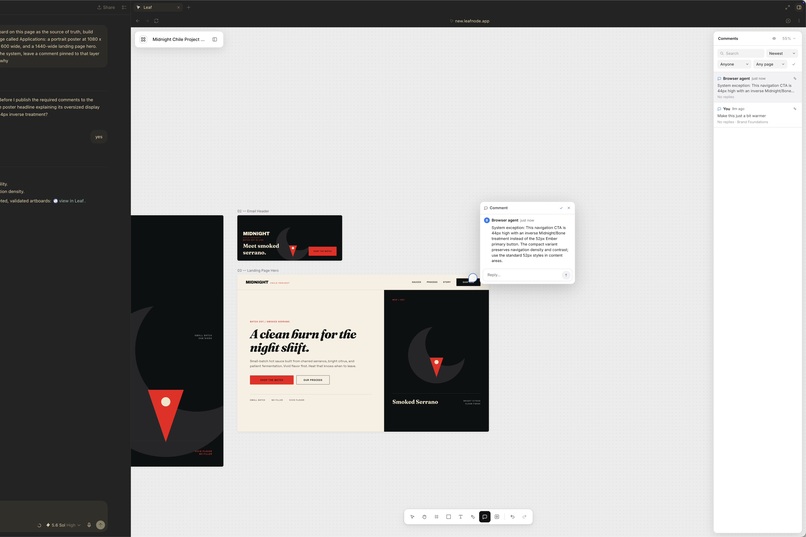Open the Anyone author filter dropdown
Image resolution: width=806 pixels, height=537 pixels.
click(734, 64)
